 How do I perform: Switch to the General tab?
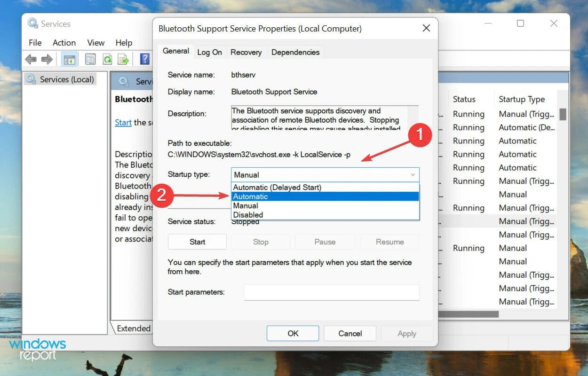pos(176,51)
